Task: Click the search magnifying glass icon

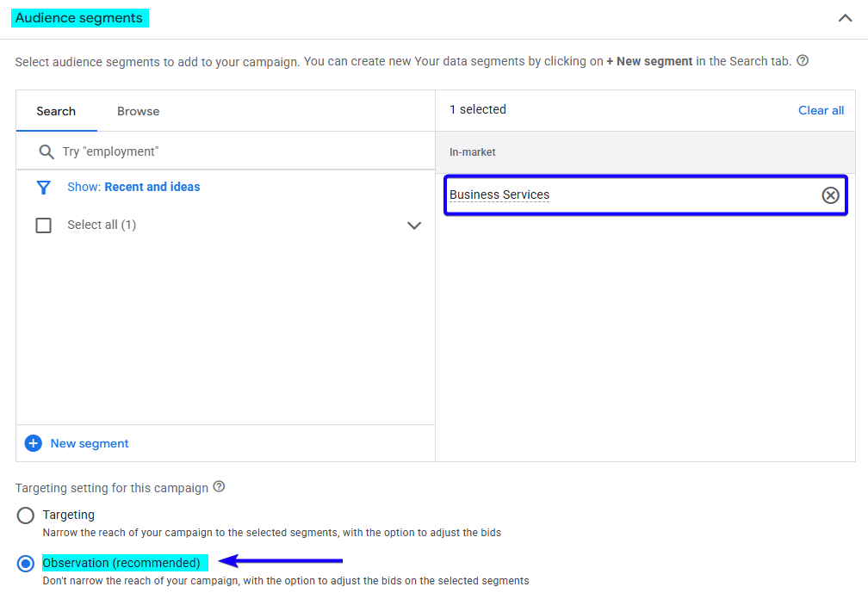Action: (46, 151)
